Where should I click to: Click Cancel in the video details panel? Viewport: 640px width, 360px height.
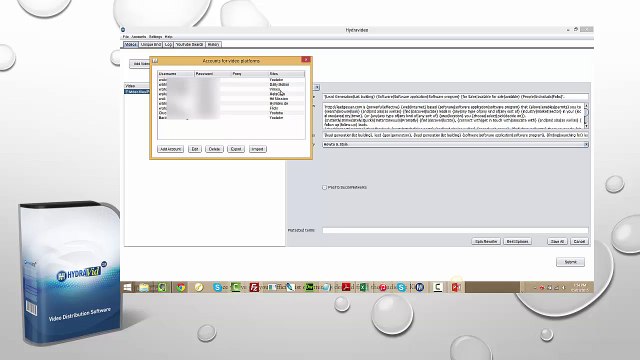point(579,241)
